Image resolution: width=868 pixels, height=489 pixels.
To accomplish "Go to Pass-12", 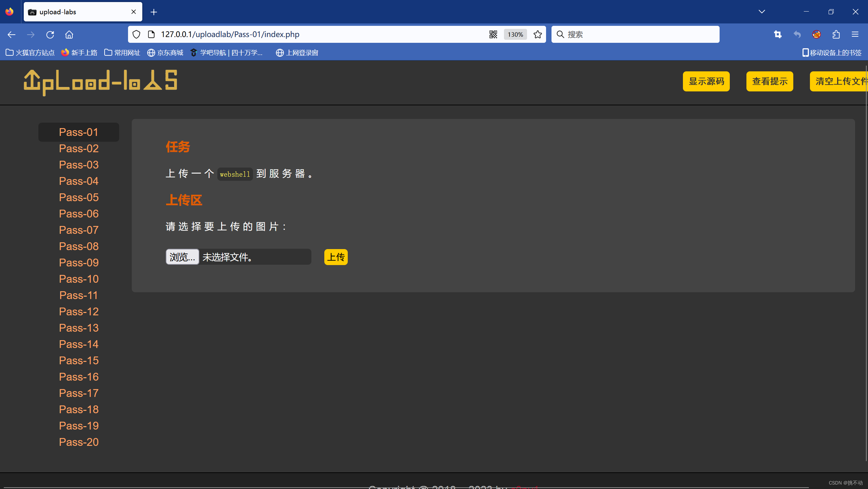I will click(79, 312).
